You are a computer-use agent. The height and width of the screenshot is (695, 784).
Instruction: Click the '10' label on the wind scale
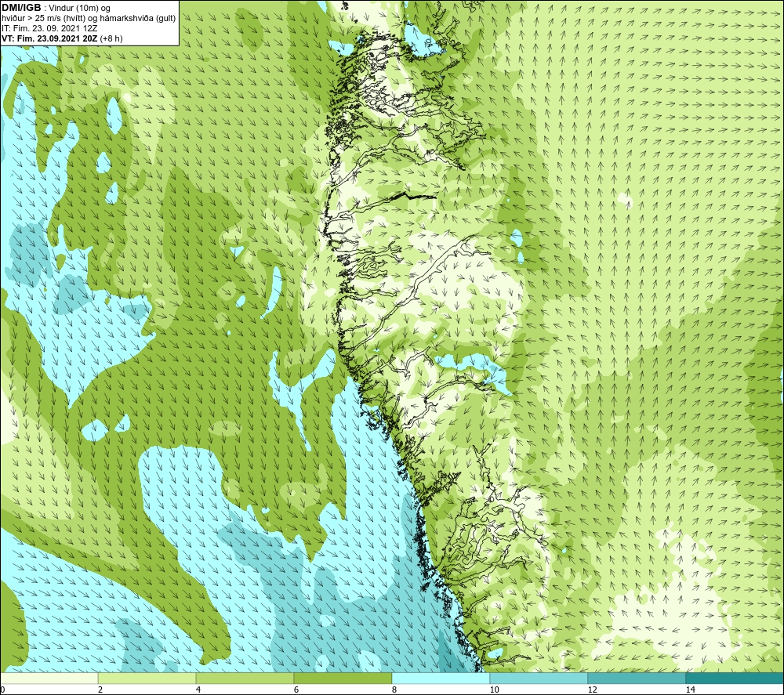(494, 690)
